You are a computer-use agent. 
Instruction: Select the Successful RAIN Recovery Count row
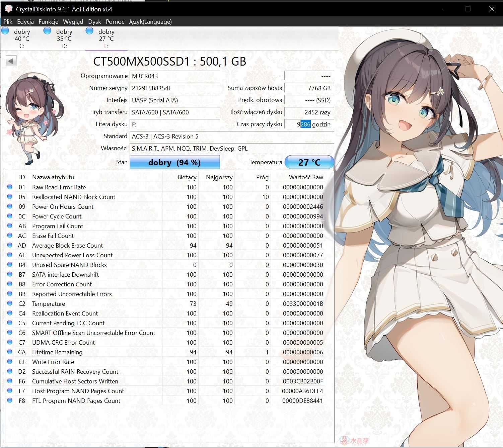pos(165,371)
